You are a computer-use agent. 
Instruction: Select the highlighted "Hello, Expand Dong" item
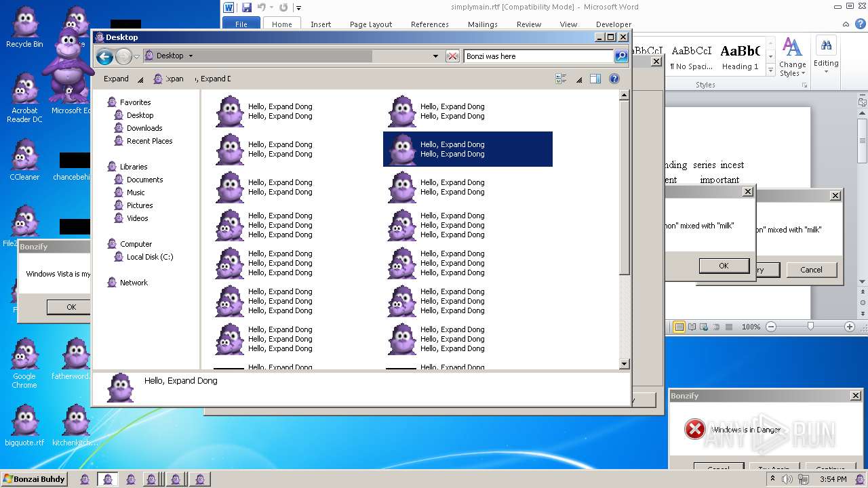468,149
